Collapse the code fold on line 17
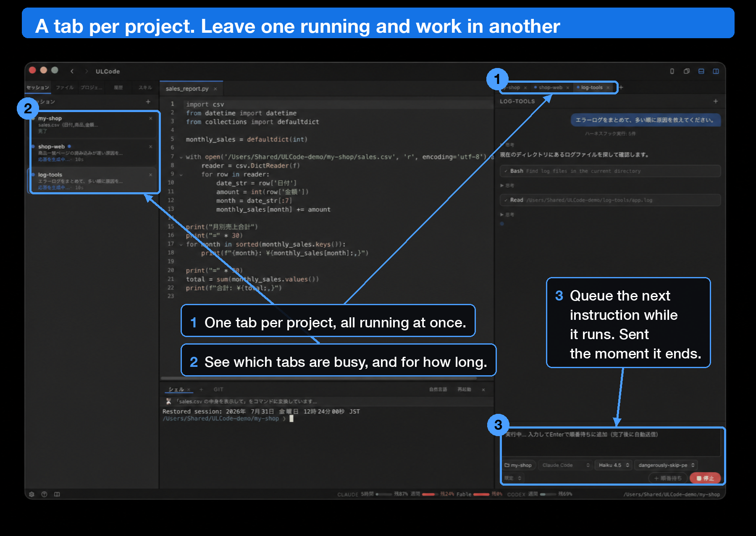The image size is (756, 536). [181, 244]
